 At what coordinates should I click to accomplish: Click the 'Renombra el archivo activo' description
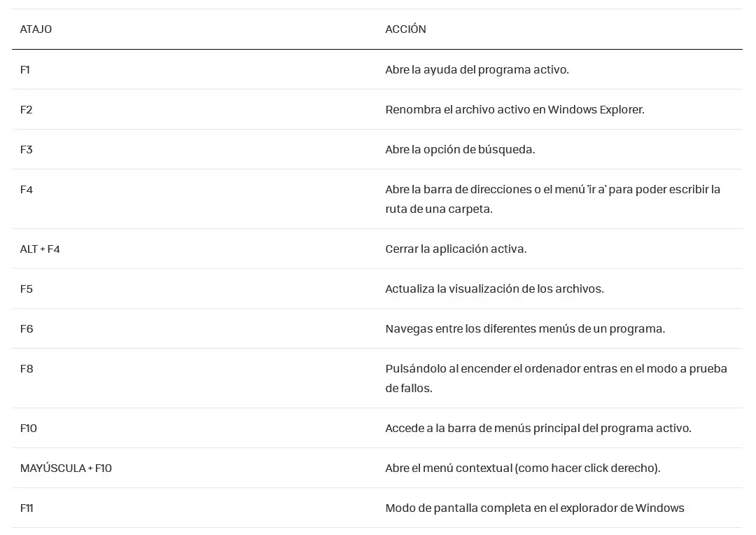pyautogui.click(x=514, y=109)
